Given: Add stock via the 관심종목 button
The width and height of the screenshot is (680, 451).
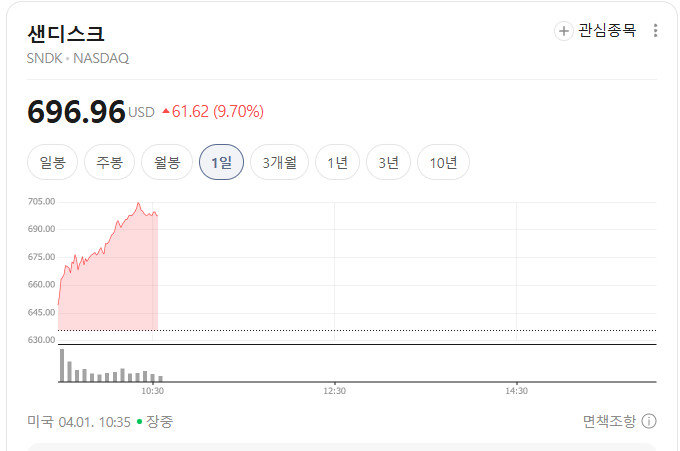Looking at the screenshot, I should [x=595, y=31].
